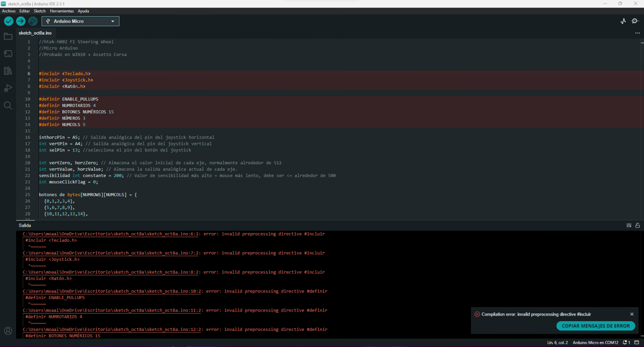Click COPIAR MENSAJES DE ERROR button

point(596,326)
